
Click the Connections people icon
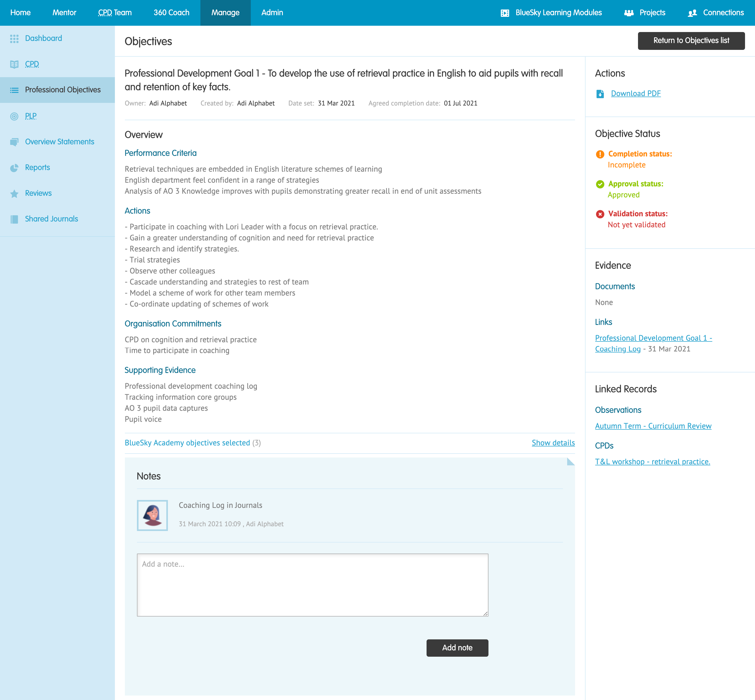point(693,13)
